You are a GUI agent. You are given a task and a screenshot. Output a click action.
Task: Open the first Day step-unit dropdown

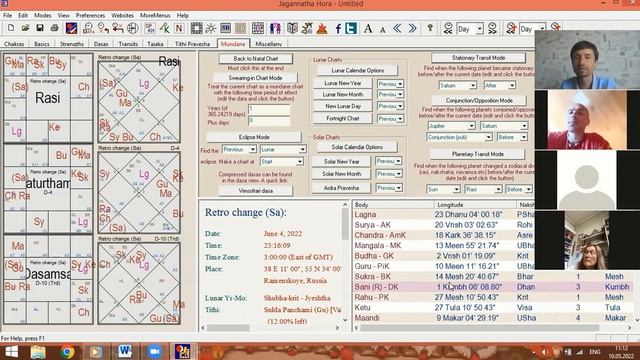pos(480,29)
